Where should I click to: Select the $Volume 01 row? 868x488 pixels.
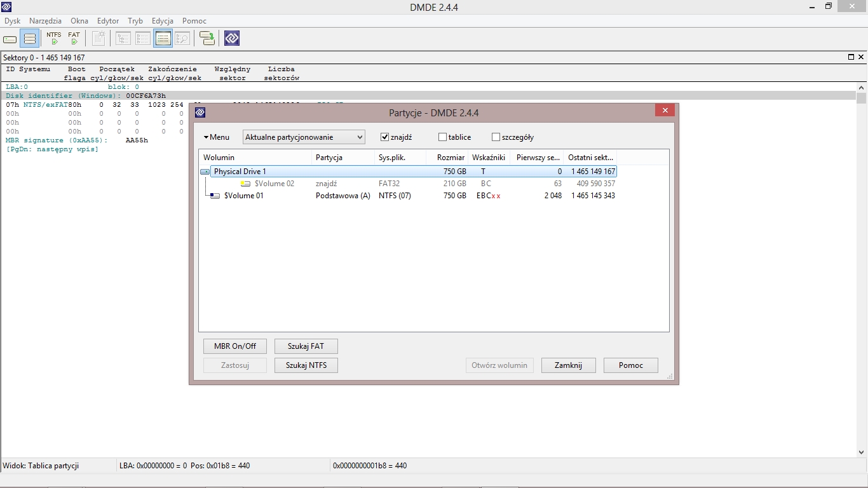coord(408,196)
